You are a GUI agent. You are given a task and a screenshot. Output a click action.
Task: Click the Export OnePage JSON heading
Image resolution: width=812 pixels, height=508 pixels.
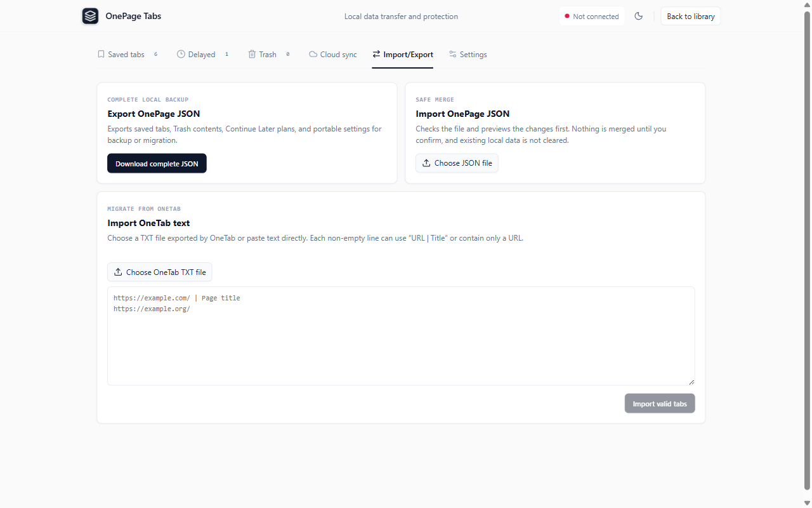pyautogui.click(x=154, y=114)
